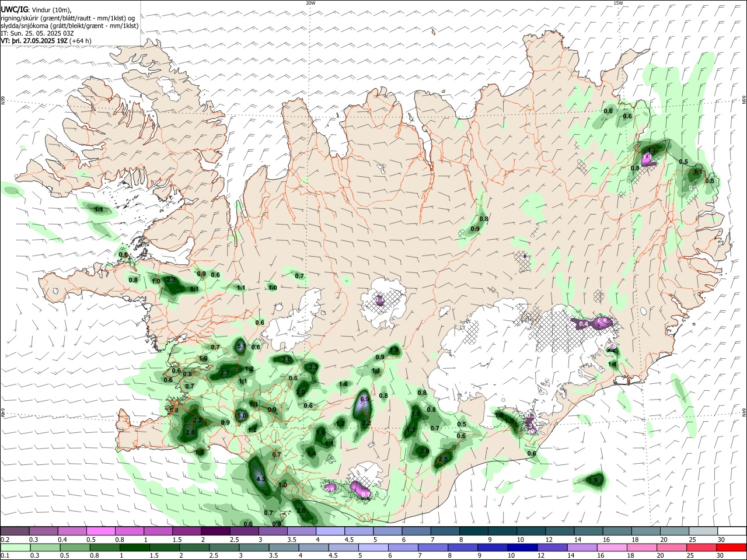Click the 1.8 precipitation value on the map

[417, 414]
